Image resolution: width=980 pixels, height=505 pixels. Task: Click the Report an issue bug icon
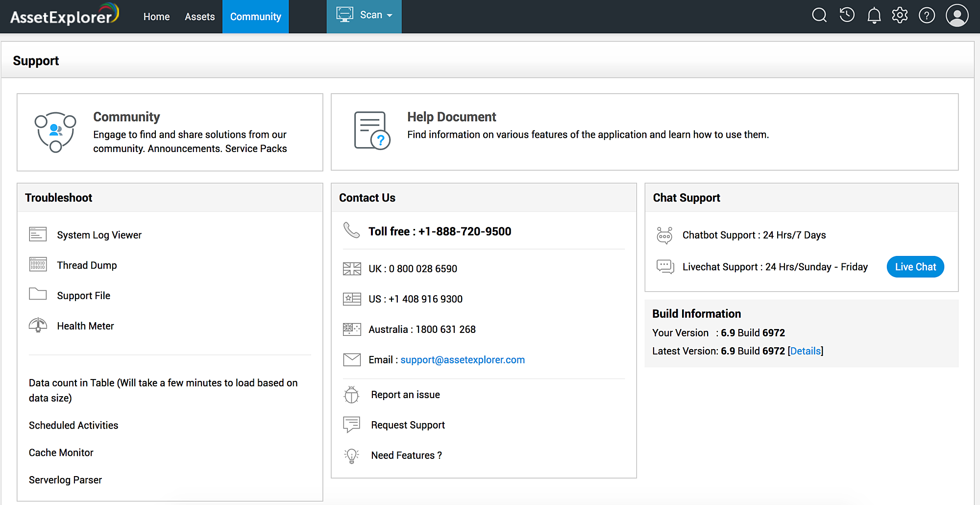click(x=351, y=395)
